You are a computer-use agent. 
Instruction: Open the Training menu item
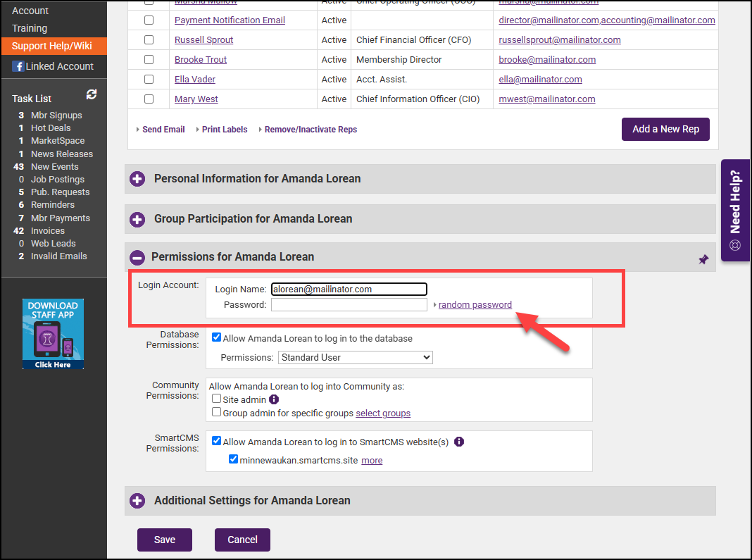tap(30, 28)
